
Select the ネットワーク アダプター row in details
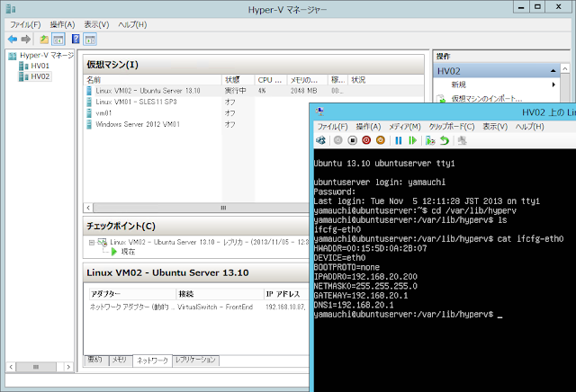pyautogui.click(x=198, y=307)
